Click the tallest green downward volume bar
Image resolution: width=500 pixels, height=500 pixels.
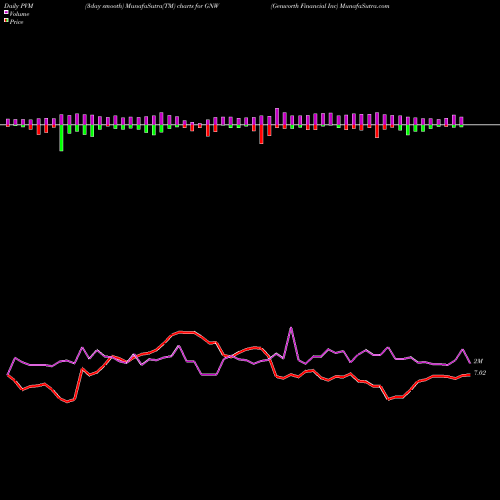61,138
